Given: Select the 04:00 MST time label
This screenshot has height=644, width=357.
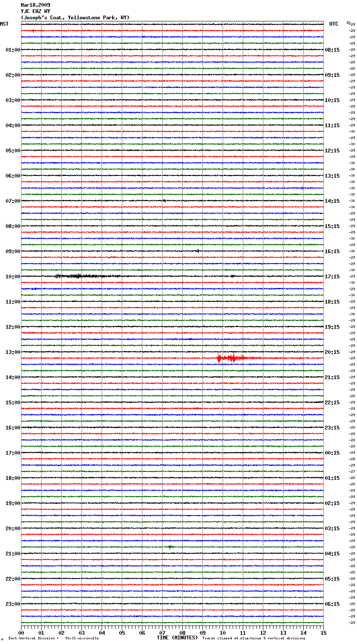Looking at the screenshot, I should [13, 126].
